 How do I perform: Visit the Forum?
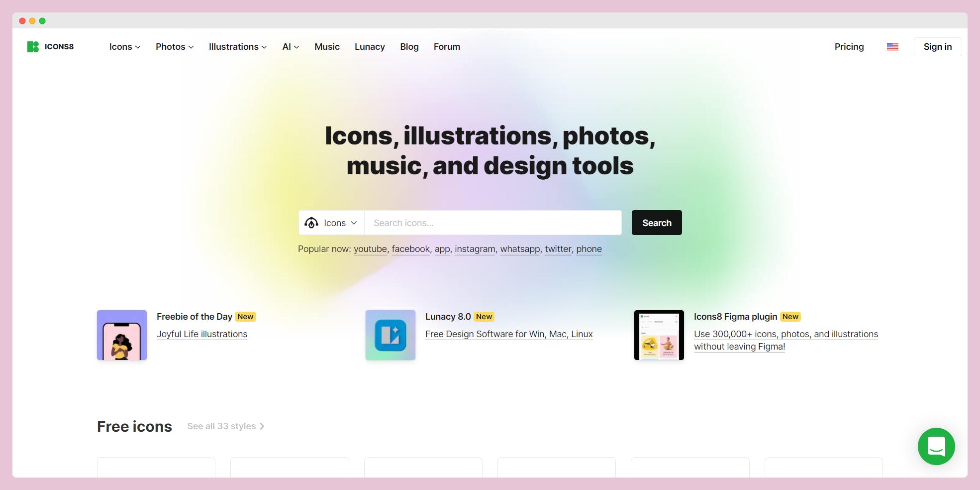click(447, 47)
